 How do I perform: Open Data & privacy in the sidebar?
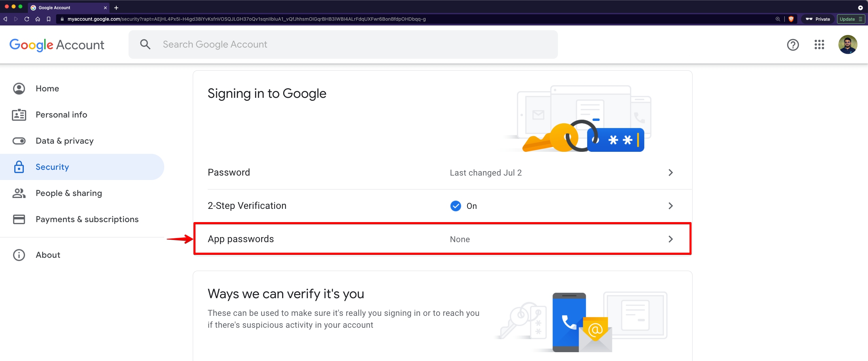pos(82,141)
